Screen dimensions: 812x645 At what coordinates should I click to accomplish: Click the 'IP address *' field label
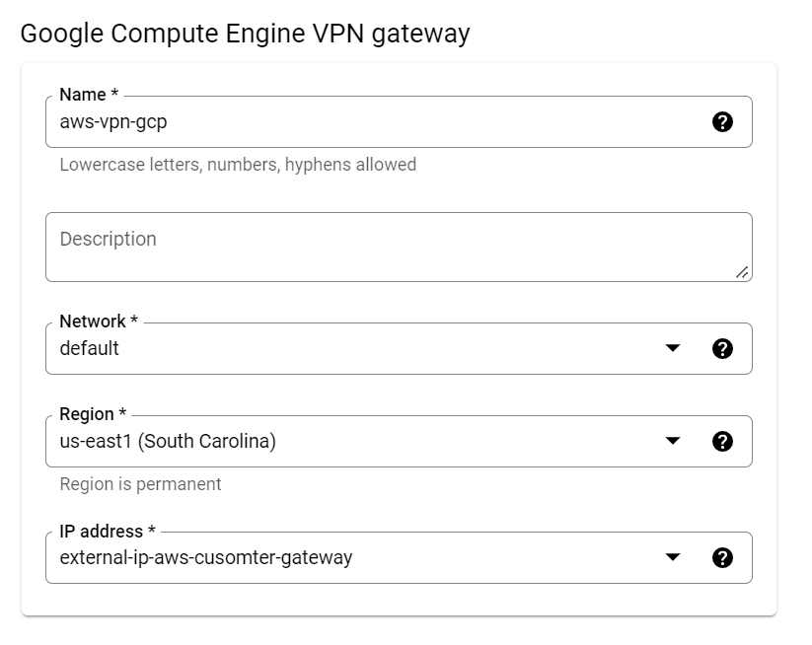point(108,531)
